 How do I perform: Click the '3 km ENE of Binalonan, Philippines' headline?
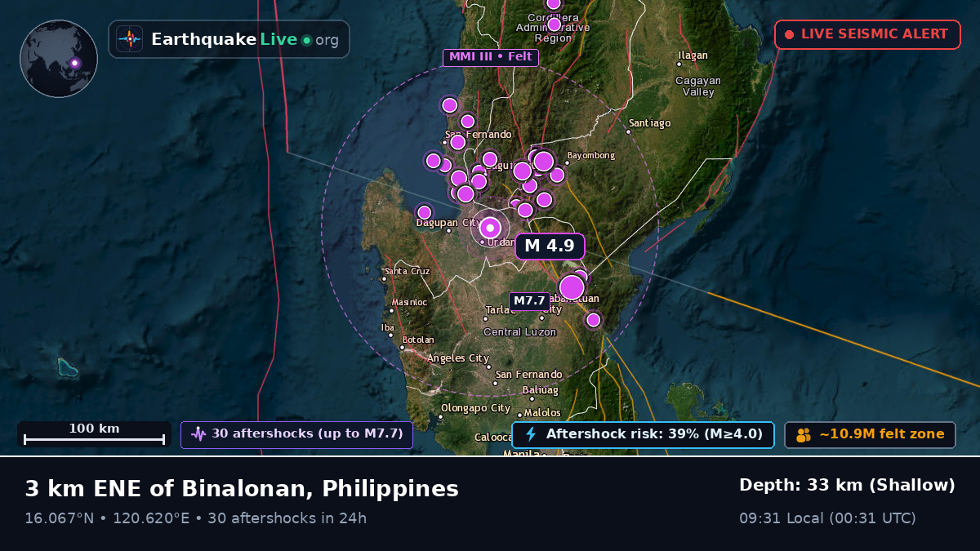coord(242,489)
